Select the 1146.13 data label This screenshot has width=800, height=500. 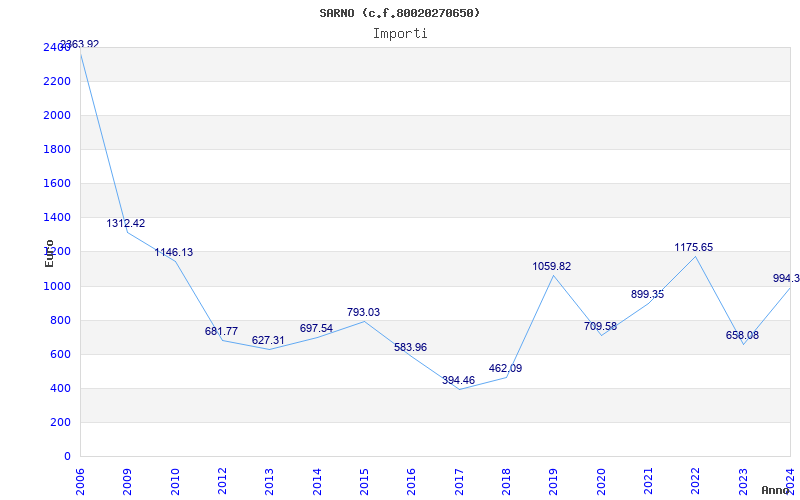(x=174, y=253)
